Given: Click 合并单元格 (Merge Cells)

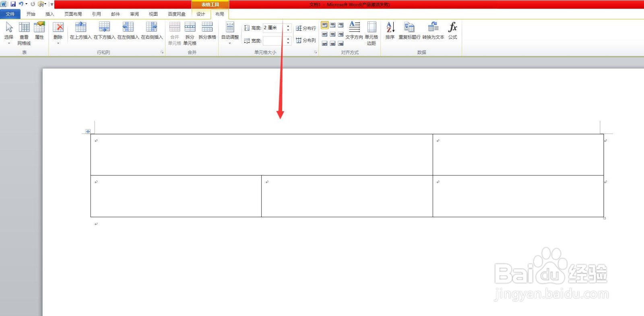Looking at the screenshot, I should coord(174,33).
